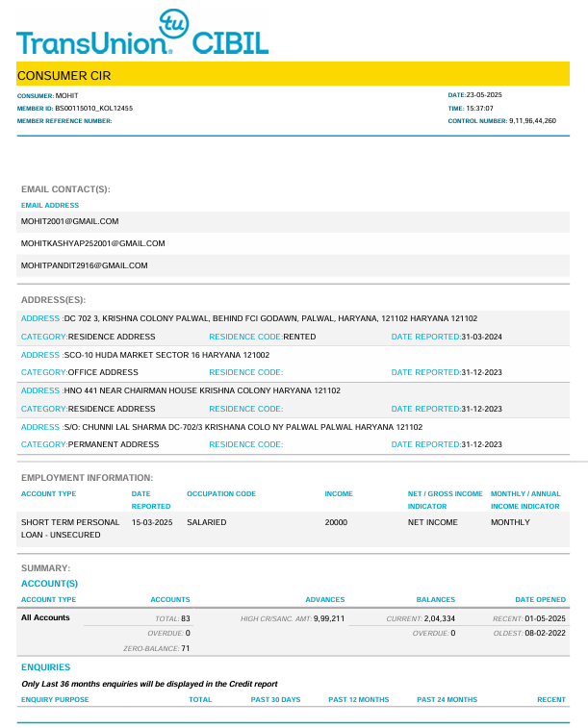Viewport: 588px width, 728px height.
Task: Click the PAST 24 MONTHS column header
Action: click(447, 699)
